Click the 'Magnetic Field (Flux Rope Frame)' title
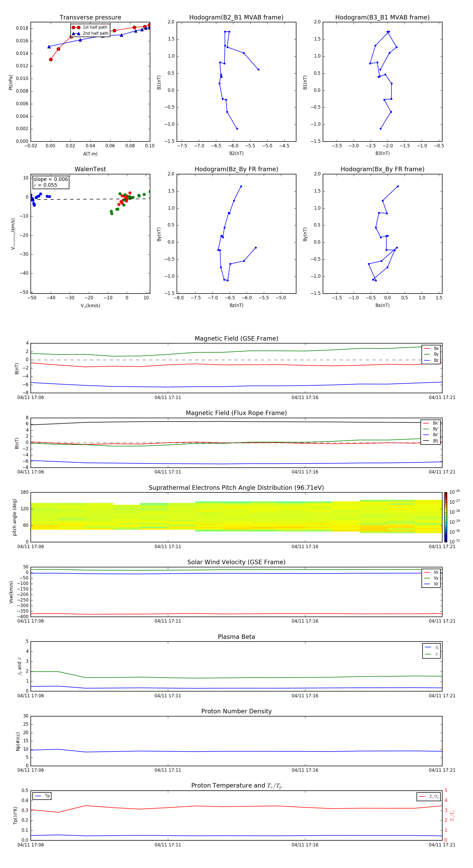This screenshot has width=473, height=868. pyautogui.click(x=236, y=413)
